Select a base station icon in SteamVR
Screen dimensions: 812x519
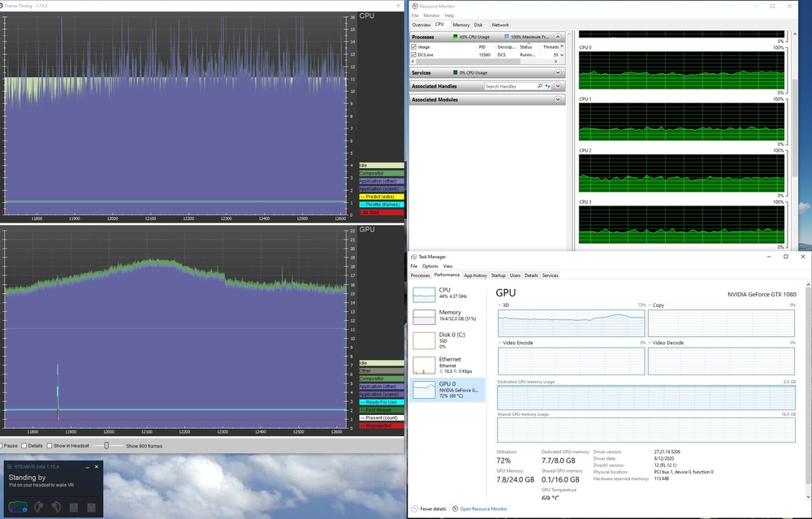[74, 507]
